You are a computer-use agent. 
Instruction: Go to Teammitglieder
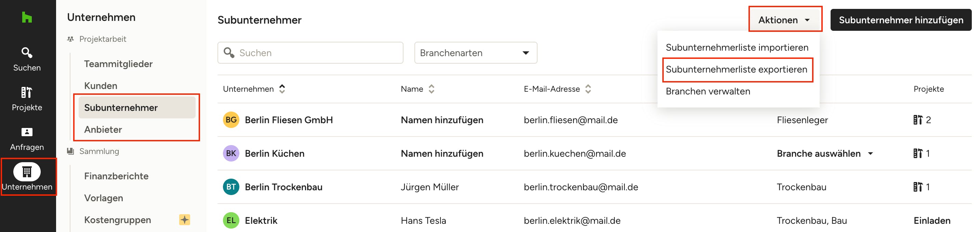click(x=118, y=64)
